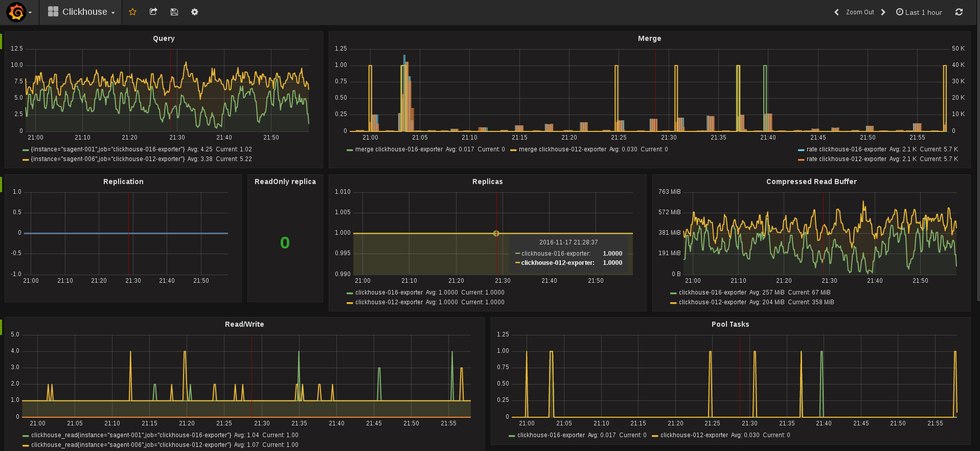This screenshot has width=980, height=451.
Task: Toggle clickhouse-016-exporter series in Replicas legend
Action: pyautogui.click(x=389, y=292)
